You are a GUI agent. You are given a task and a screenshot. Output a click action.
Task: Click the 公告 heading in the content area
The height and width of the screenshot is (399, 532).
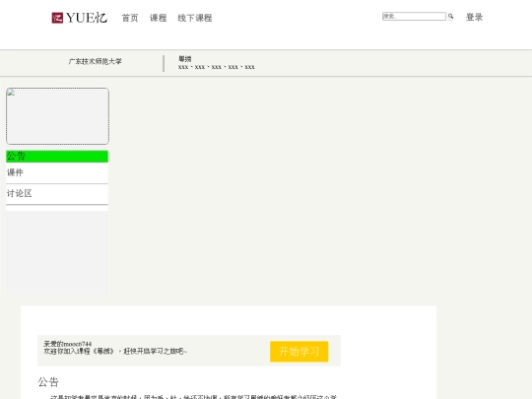click(x=48, y=382)
